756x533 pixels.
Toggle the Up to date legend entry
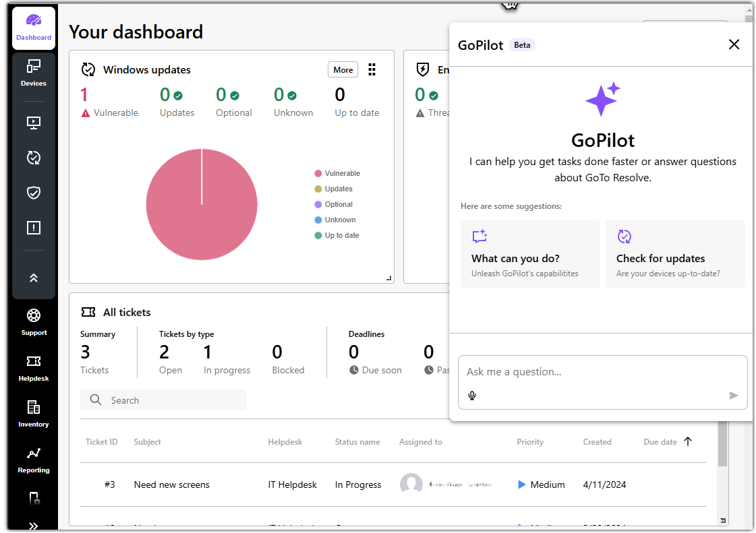337,235
